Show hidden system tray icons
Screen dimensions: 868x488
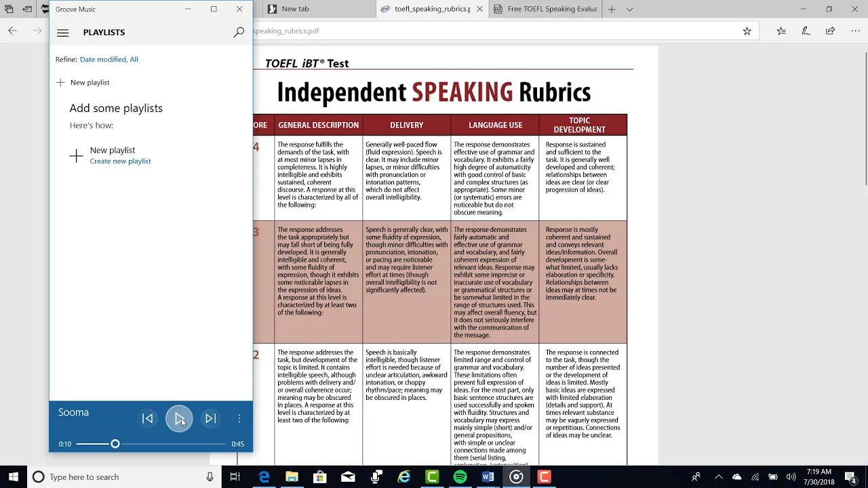coord(719,477)
